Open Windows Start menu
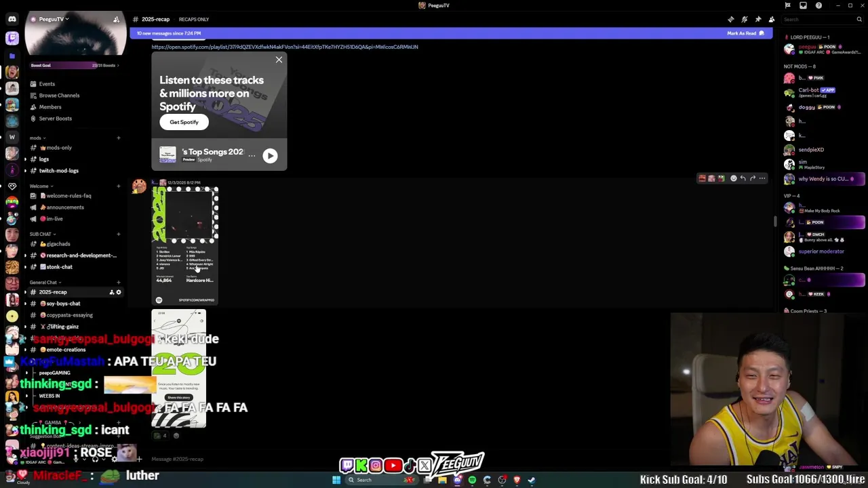The width and height of the screenshot is (868, 488). tap(336, 480)
